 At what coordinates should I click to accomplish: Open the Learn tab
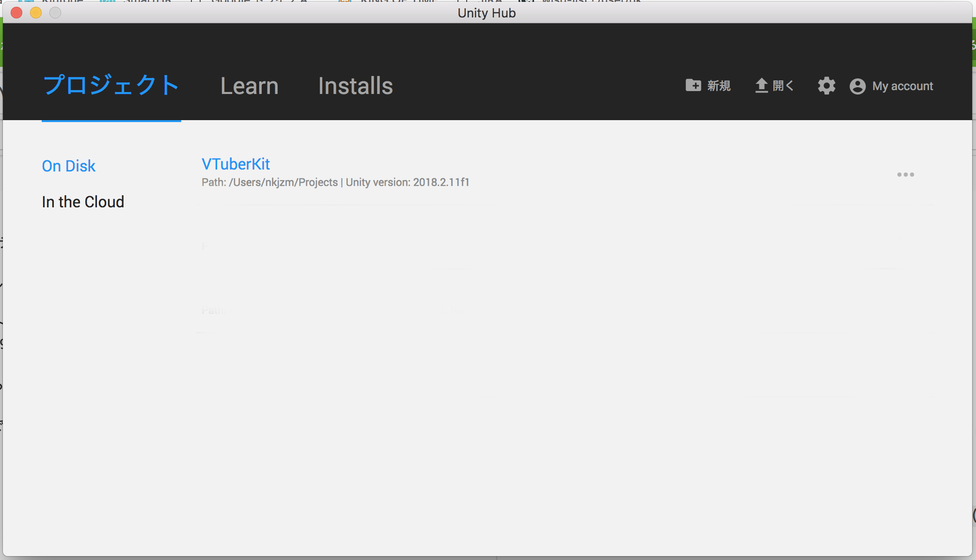(249, 86)
